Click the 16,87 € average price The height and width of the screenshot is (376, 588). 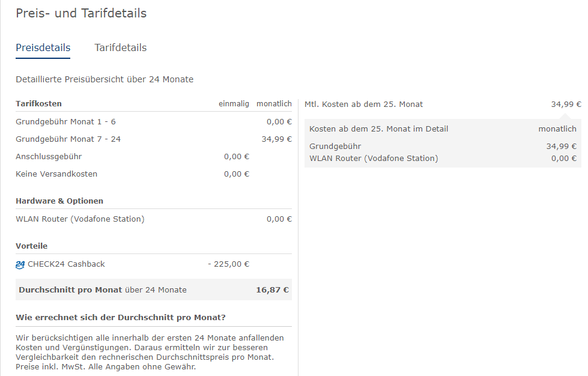click(x=272, y=290)
